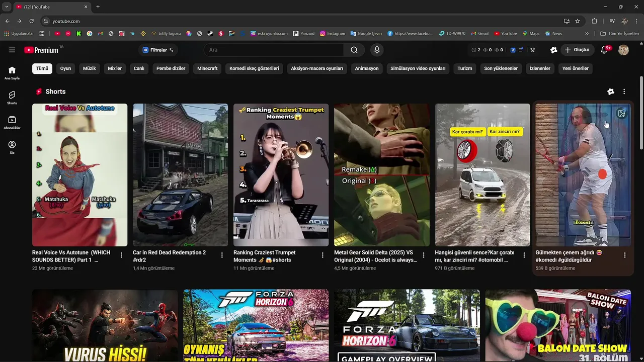Click the image icon on Gülmekten short
The image size is (644, 362).
coord(622,114)
